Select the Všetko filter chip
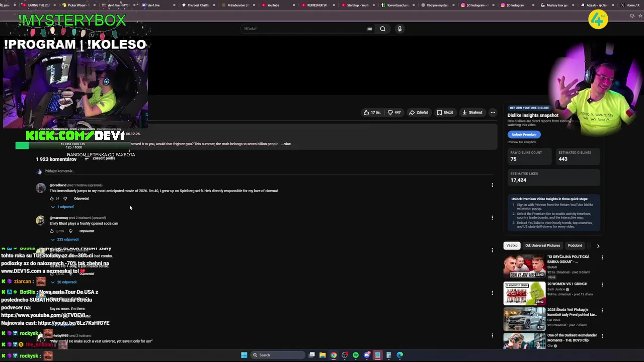The width and height of the screenshot is (644, 362). (512, 245)
